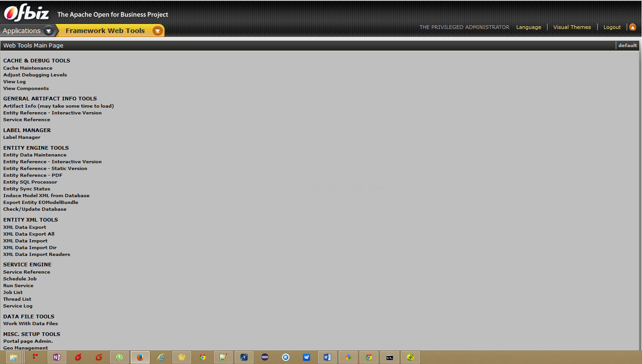Open Service Reference under General Artifact Info Tools
Screen dimensions: 642x364
(x=27, y=120)
